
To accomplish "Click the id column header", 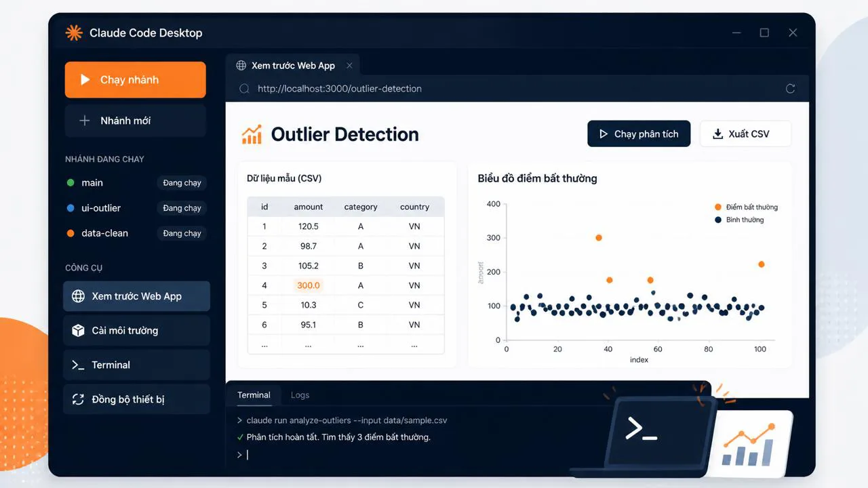I will (264, 207).
